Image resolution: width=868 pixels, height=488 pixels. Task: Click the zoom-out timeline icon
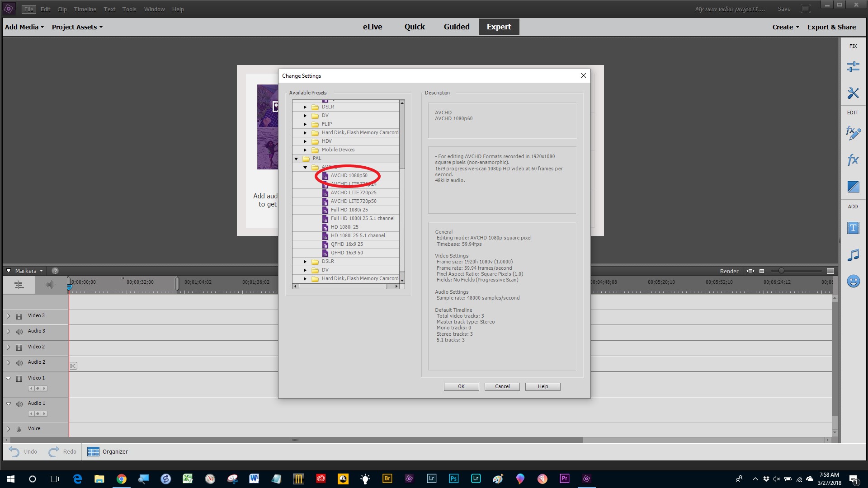(762, 271)
